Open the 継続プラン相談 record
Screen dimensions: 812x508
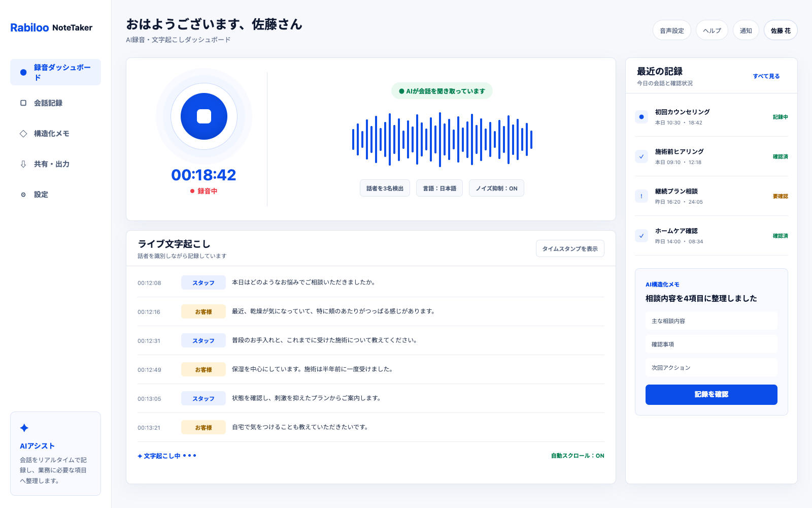pyautogui.click(x=712, y=196)
